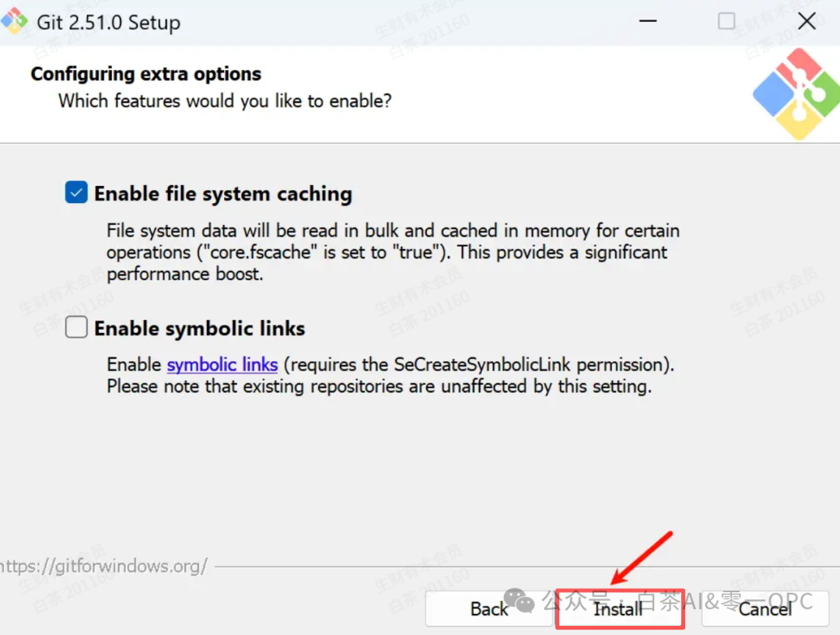The image size is (840, 635).
Task: Click the core.fscache description paragraph
Action: (393, 252)
